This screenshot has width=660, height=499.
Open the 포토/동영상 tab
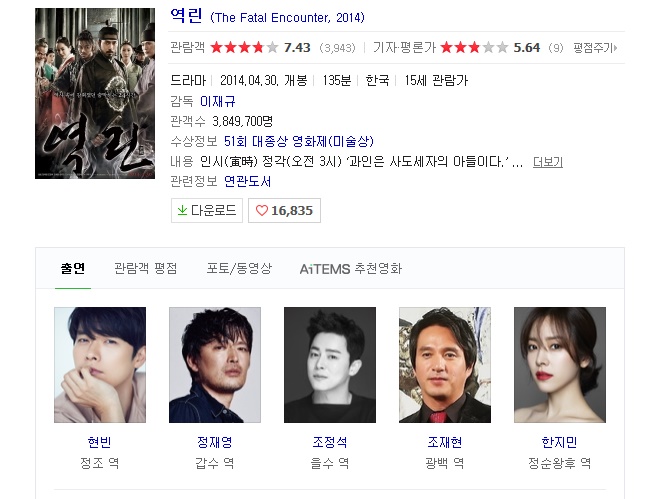(239, 268)
